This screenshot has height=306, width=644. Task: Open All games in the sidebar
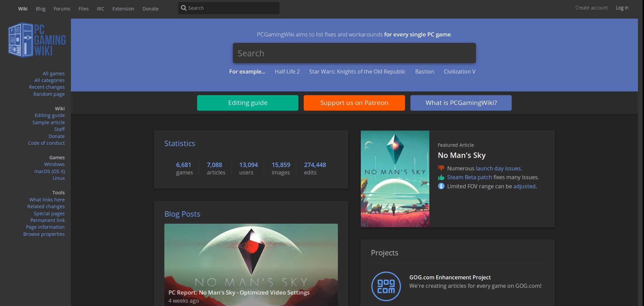click(x=54, y=74)
